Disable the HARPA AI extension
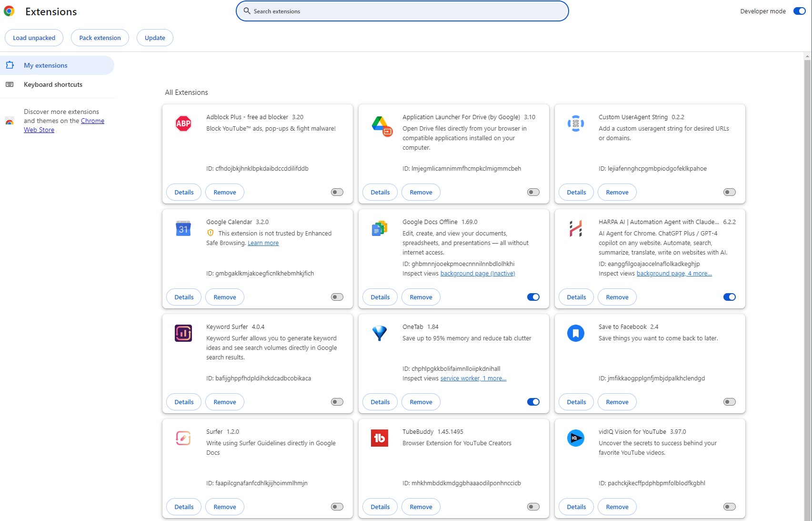The width and height of the screenshot is (812, 521). pyautogui.click(x=730, y=297)
